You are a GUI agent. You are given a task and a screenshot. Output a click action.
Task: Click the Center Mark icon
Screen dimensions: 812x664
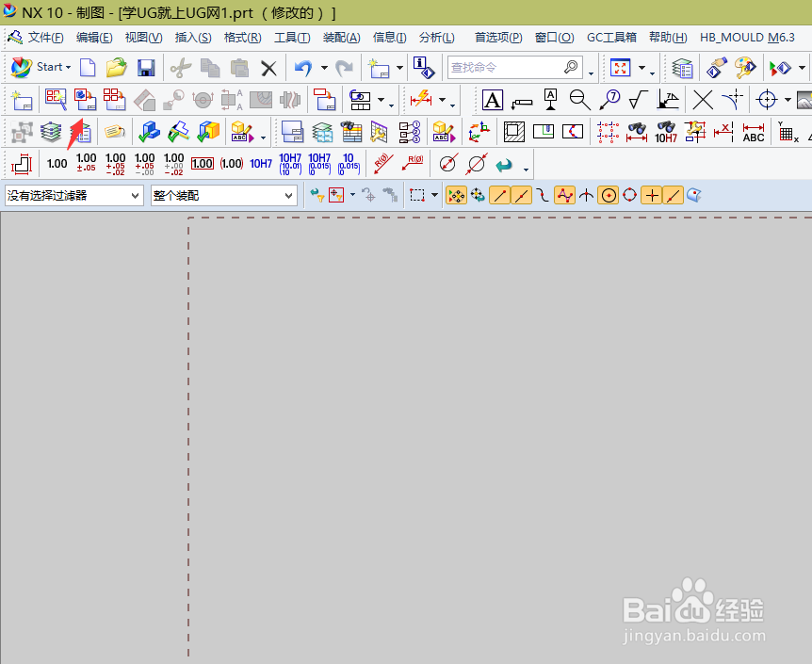767,99
